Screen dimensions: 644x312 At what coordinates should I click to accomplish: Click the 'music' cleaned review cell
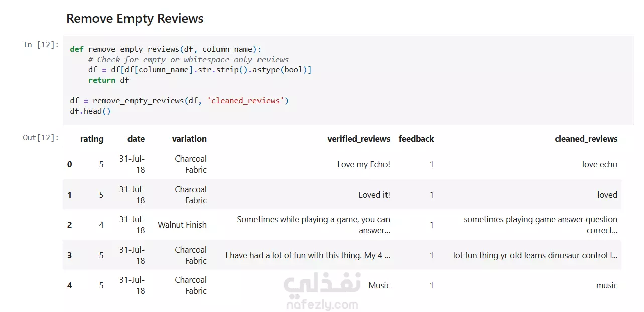[x=607, y=285]
